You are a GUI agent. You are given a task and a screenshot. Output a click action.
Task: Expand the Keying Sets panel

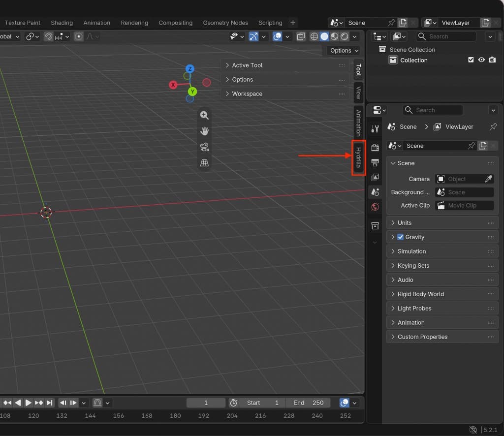pos(442,266)
